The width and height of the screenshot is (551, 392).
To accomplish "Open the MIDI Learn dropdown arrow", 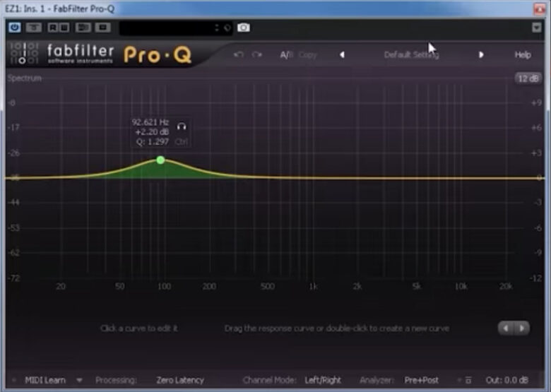I will pos(79,380).
